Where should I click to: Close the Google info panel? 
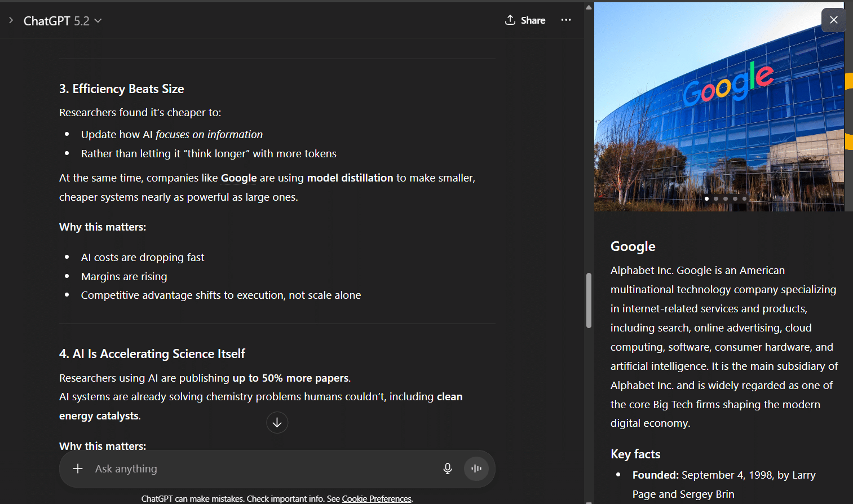[833, 20]
